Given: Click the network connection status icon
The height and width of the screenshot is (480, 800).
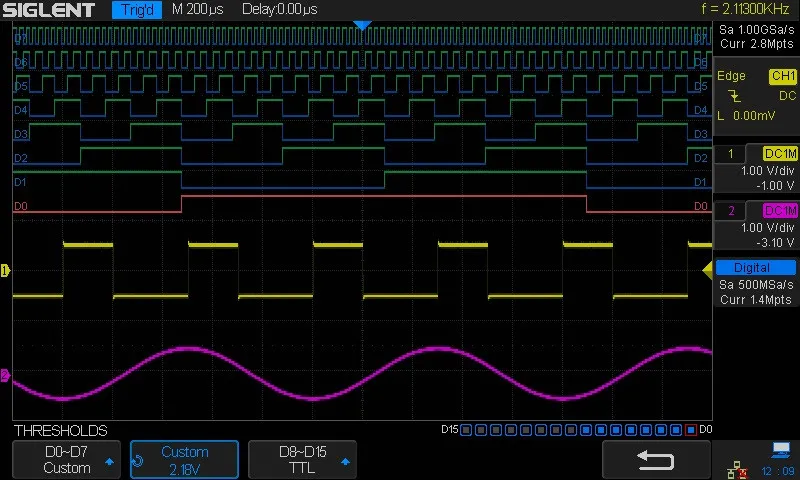Looking at the screenshot, I should (x=737, y=469).
